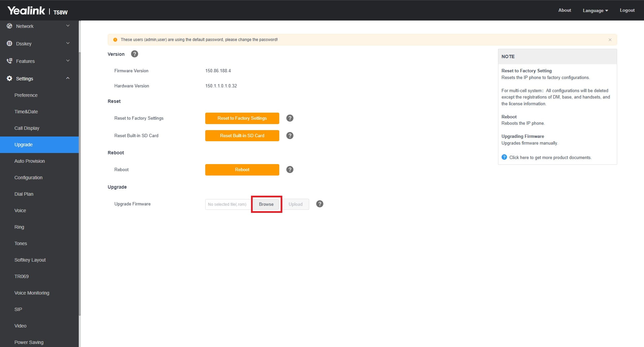
Task: Click the Settings gear icon
Action: tap(9, 78)
